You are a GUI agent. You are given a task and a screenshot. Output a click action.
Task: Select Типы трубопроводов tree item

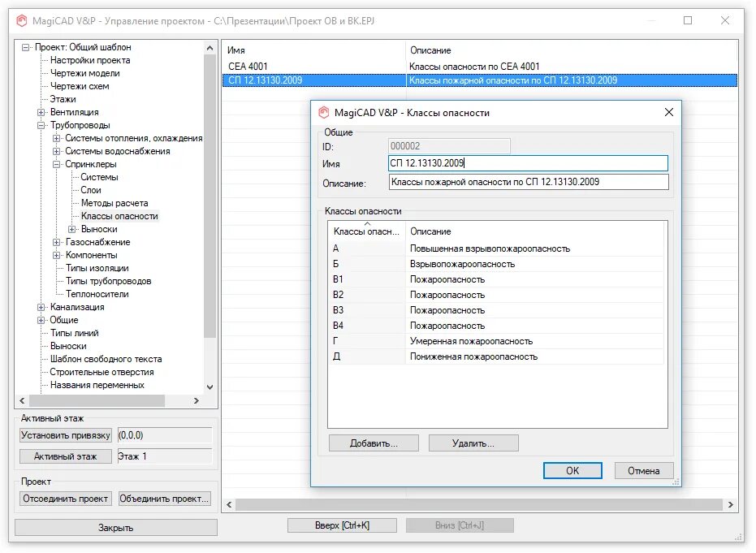pos(109,282)
